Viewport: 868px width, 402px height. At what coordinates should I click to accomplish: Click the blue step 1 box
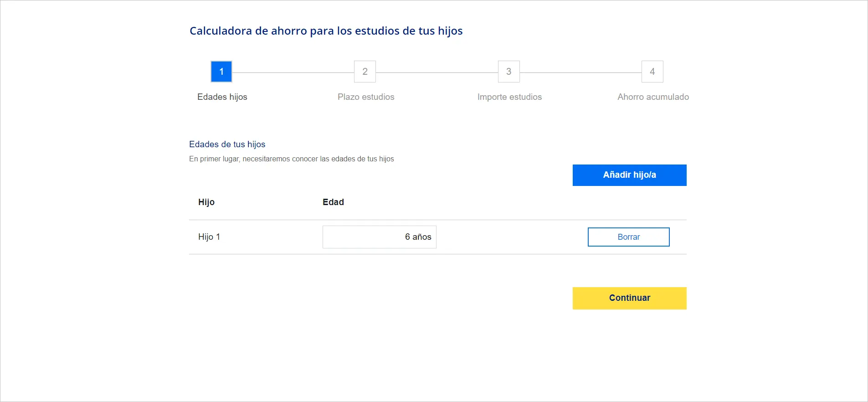click(221, 72)
